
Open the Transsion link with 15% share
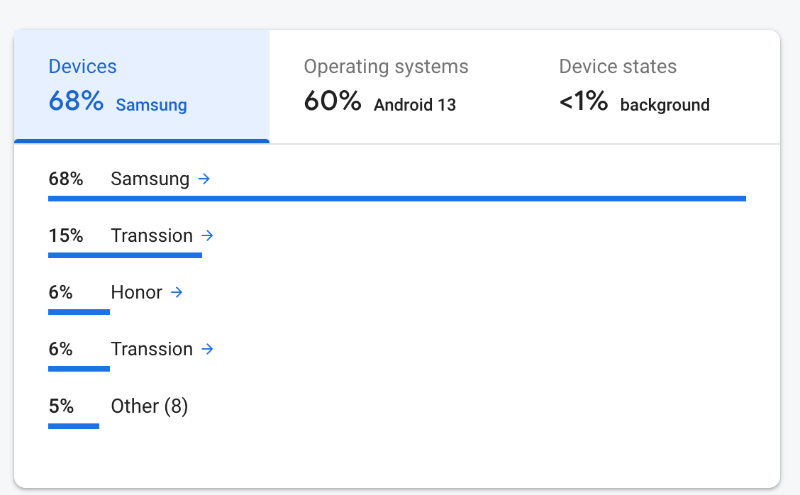[152, 236]
